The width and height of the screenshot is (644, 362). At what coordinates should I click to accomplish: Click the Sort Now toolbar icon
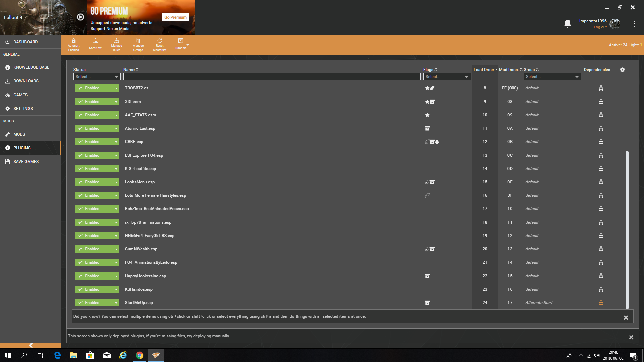pyautogui.click(x=95, y=41)
